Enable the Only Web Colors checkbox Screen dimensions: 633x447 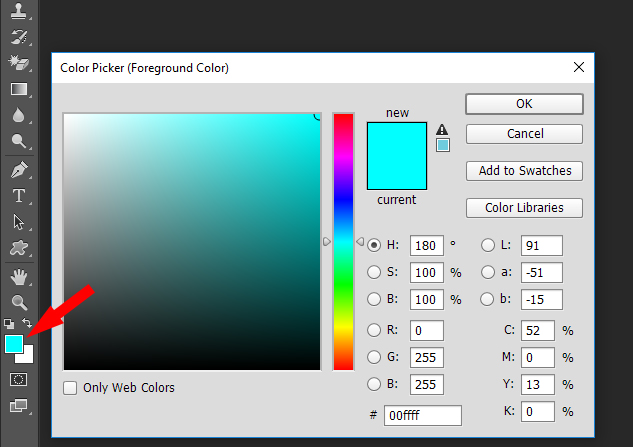click(70, 388)
